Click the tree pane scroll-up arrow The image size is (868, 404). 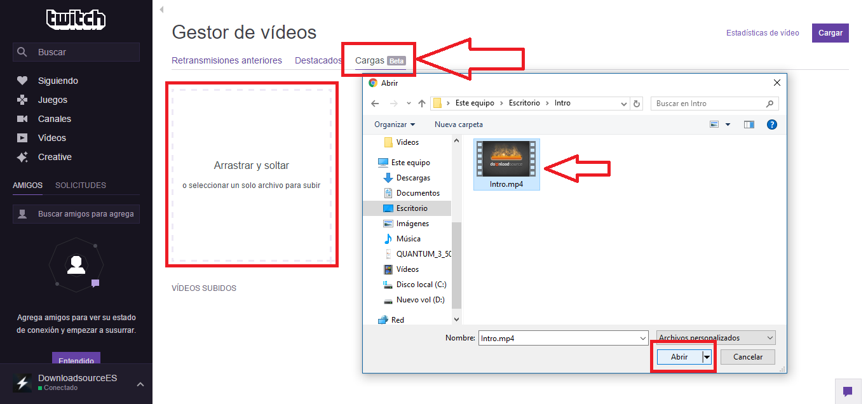click(456, 142)
